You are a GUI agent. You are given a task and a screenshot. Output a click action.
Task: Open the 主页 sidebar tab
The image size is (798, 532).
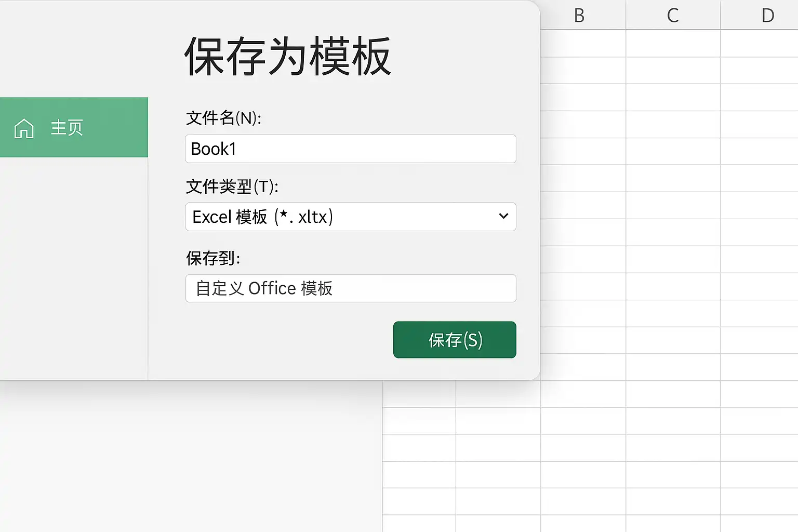point(74,127)
